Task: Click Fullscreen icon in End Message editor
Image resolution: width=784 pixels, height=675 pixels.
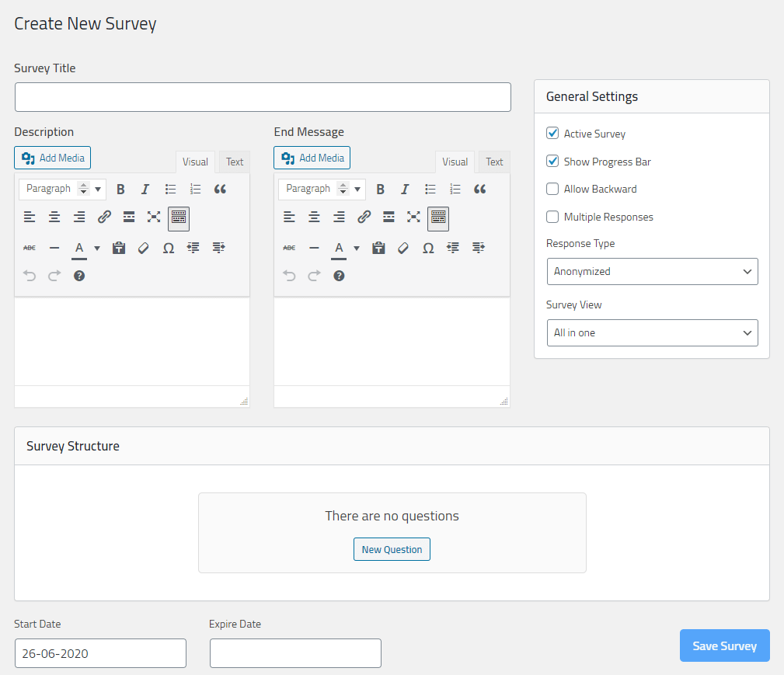Action: (413, 217)
